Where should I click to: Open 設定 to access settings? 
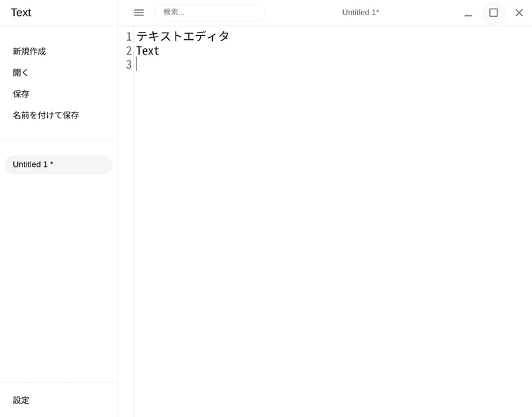21,400
